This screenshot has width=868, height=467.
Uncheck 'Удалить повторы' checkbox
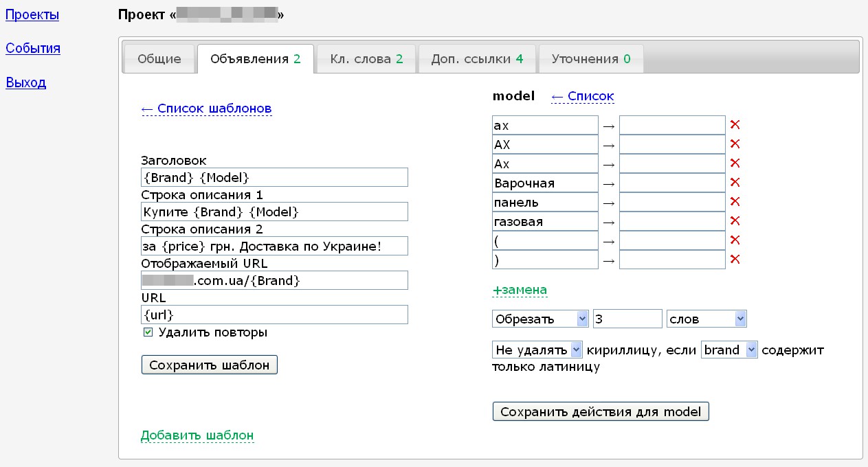148,332
